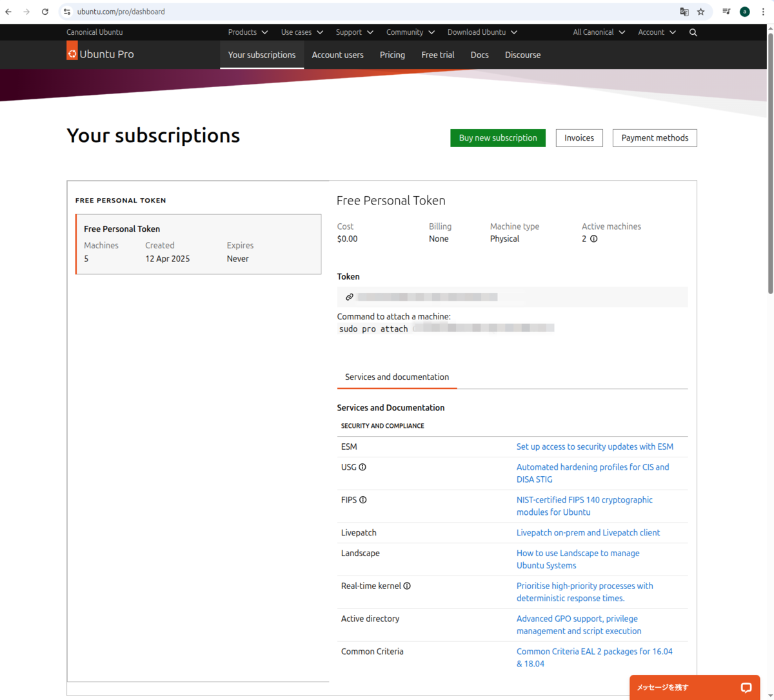This screenshot has height=700, width=774.
Task: Expand the Support dropdown
Action: point(354,32)
